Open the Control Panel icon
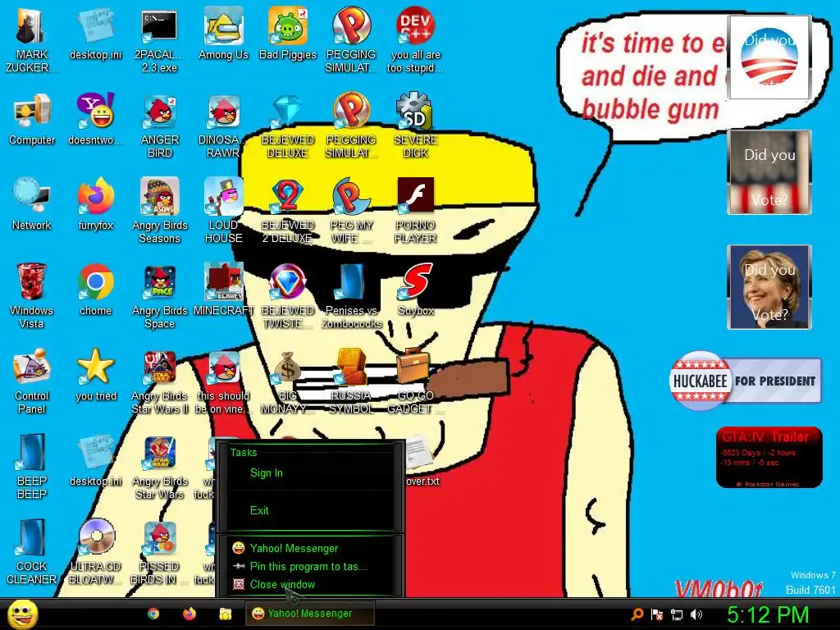The image size is (840, 630). click(31, 381)
